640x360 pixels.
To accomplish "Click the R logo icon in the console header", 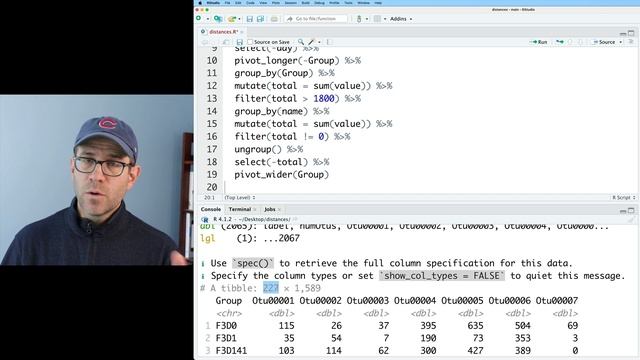I will click(205, 219).
